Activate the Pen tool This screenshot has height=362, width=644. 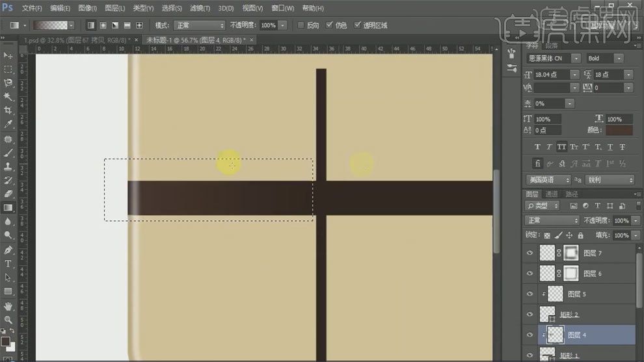coord(8,250)
